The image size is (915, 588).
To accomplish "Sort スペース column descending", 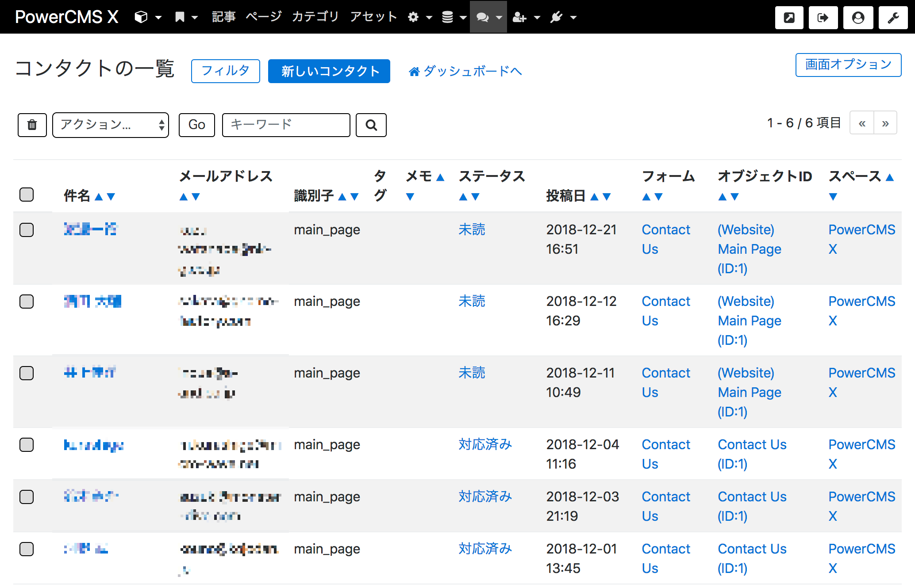I will click(x=833, y=197).
